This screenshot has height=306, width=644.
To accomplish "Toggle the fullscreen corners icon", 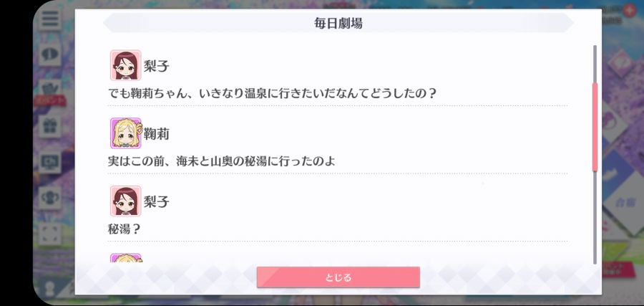I will click(50, 234).
